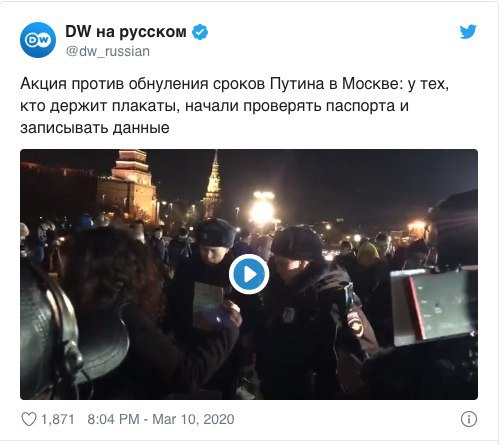The height and width of the screenshot is (445, 499).
Task: Click the blue verified badge checkmark
Action: [200, 32]
